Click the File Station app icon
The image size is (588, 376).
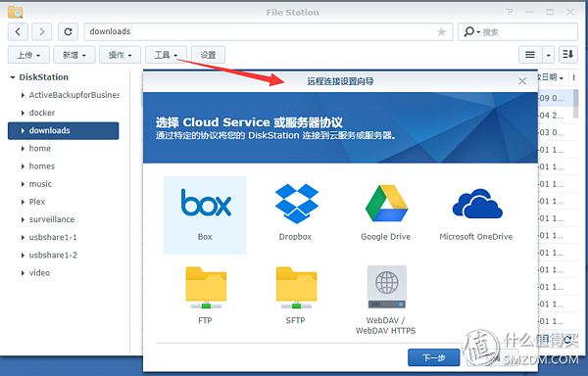coord(16,13)
